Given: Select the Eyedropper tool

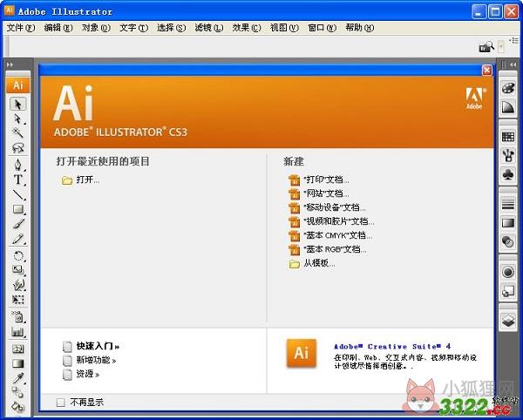Looking at the screenshot, I should (x=18, y=378).
